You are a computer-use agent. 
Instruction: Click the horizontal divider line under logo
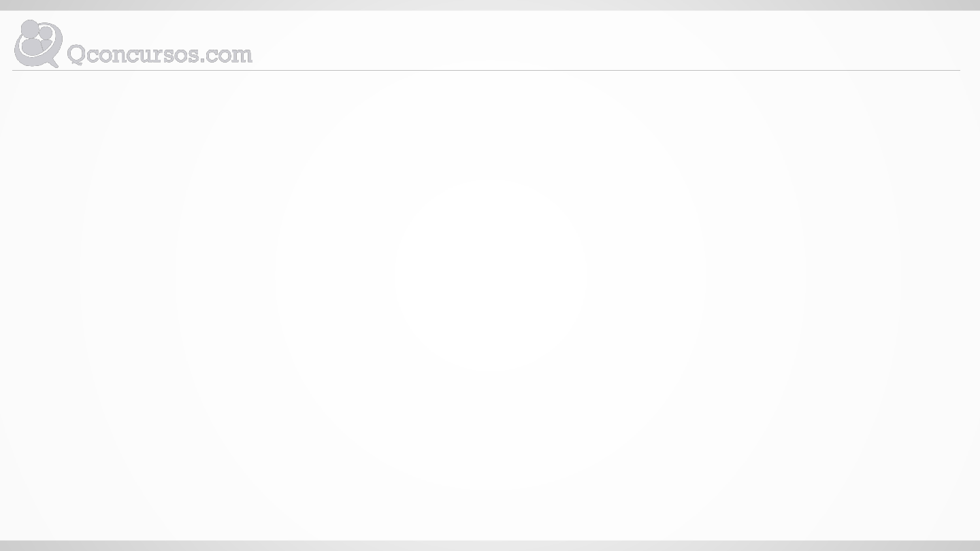click(x=486, y=70)
